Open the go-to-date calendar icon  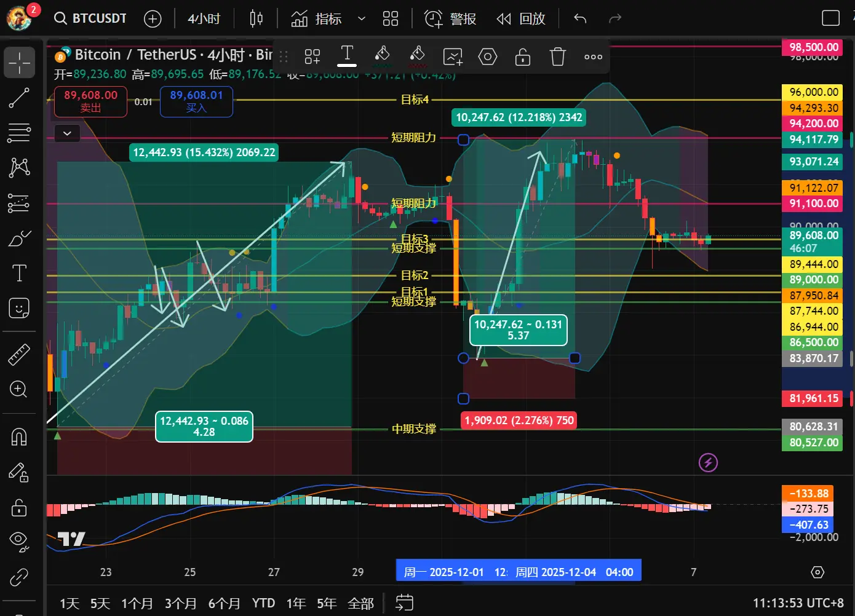tap(404, 603)
